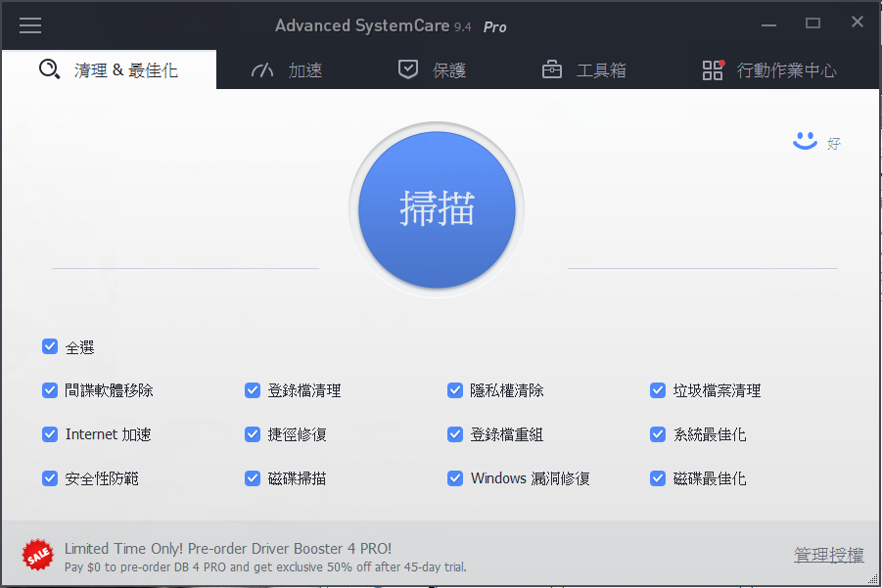Uncheck 磁碟最佳化
Viewport: 882px width, 588px height.
click(x=658, y=478)
